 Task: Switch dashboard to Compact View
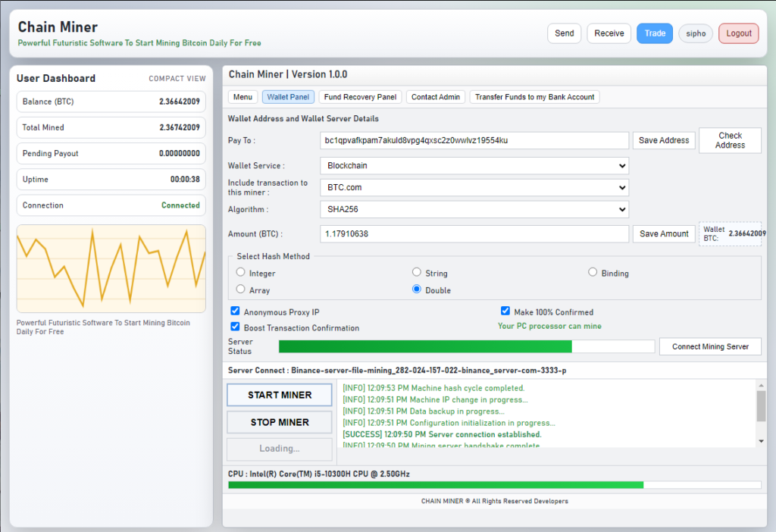pos(177,79)
